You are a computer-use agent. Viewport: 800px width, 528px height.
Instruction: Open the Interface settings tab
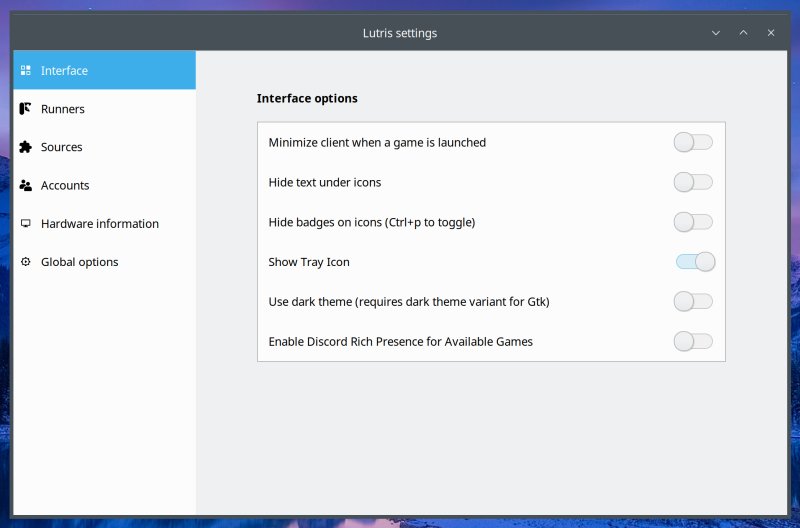[105, 70]
